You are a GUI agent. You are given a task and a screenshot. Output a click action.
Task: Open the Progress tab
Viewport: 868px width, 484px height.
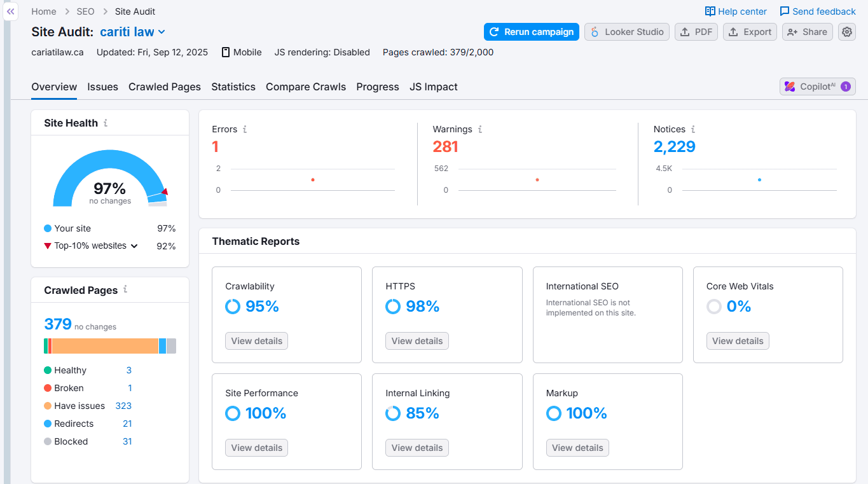378,87
